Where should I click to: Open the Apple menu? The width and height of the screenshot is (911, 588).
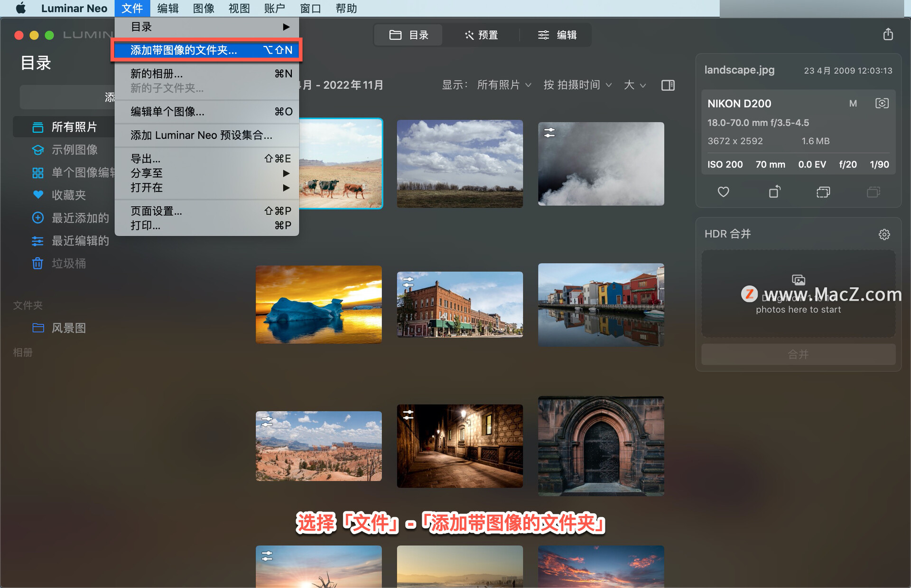(x=21, y=8)
